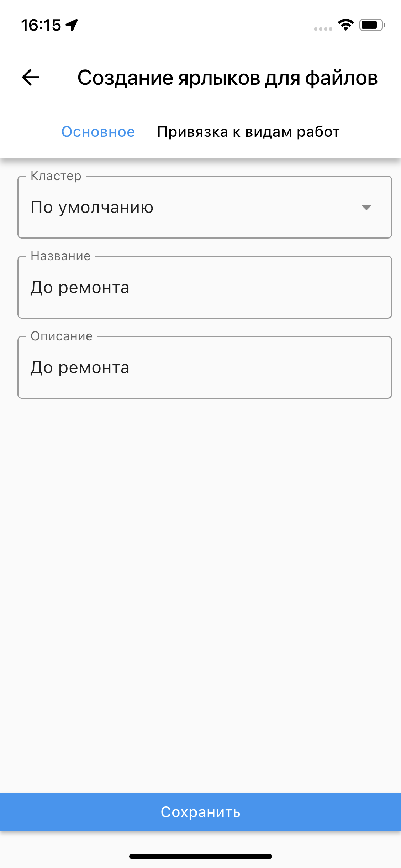Focus the Название input field
Image resolution: width=401 pixels, height=868 pixels.
205,287
